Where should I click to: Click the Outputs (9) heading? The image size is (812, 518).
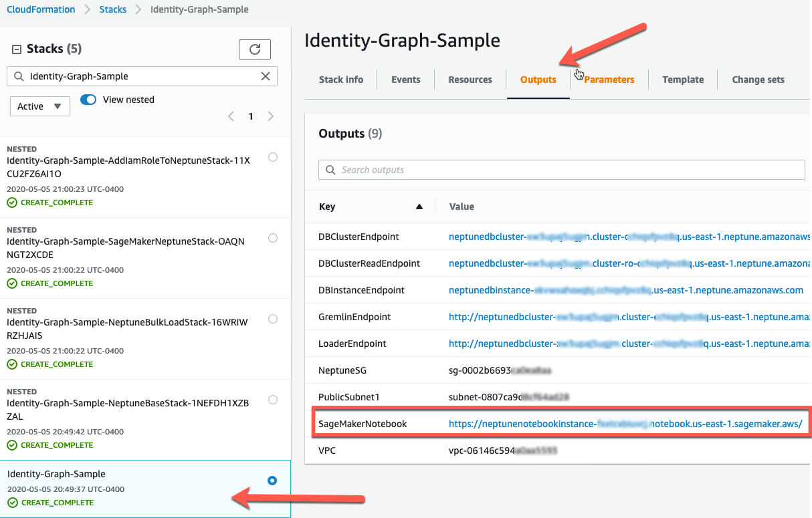350,134
